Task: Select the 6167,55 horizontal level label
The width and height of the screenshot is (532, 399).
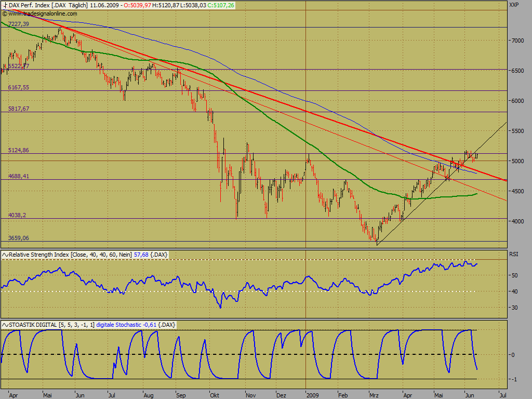Action: click(x=19, y=87)
